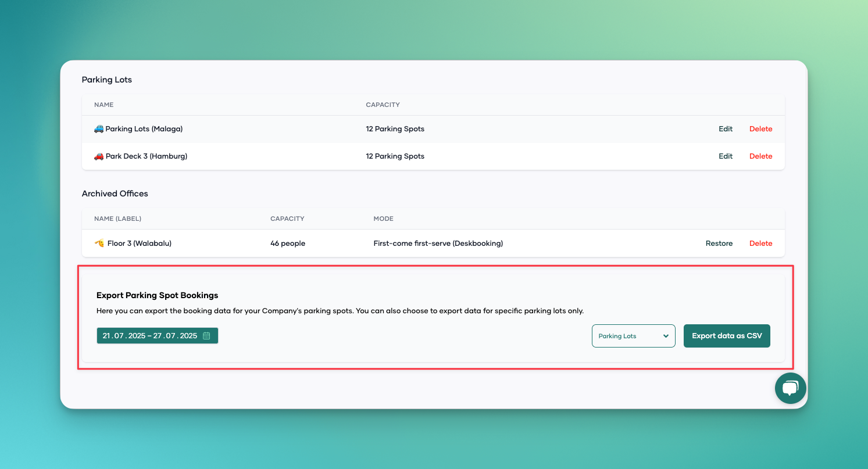Delete the archived Floor 3 (Walabalu) office
This screenshot has height=469, width=868.
click(x=760, y=244)
